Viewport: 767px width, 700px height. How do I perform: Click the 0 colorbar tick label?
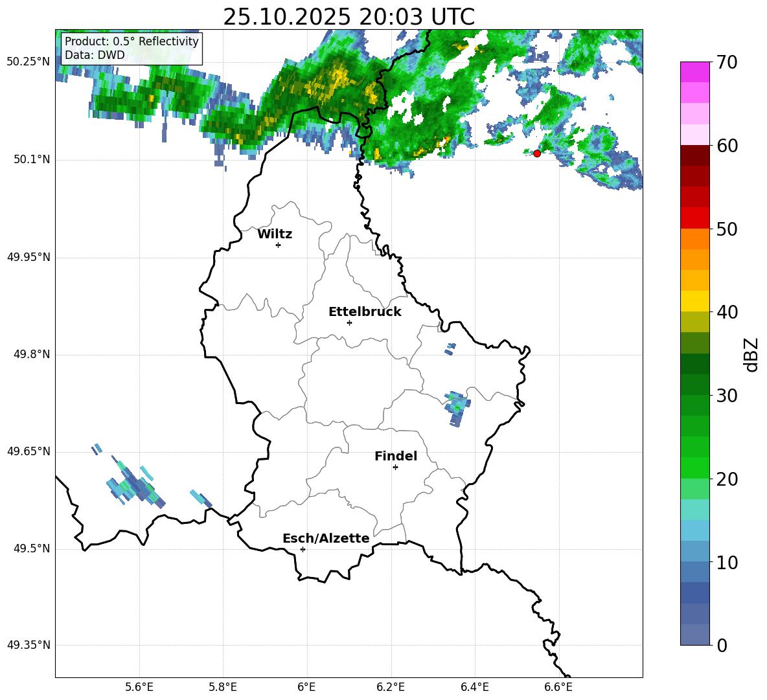pos(722,645)
